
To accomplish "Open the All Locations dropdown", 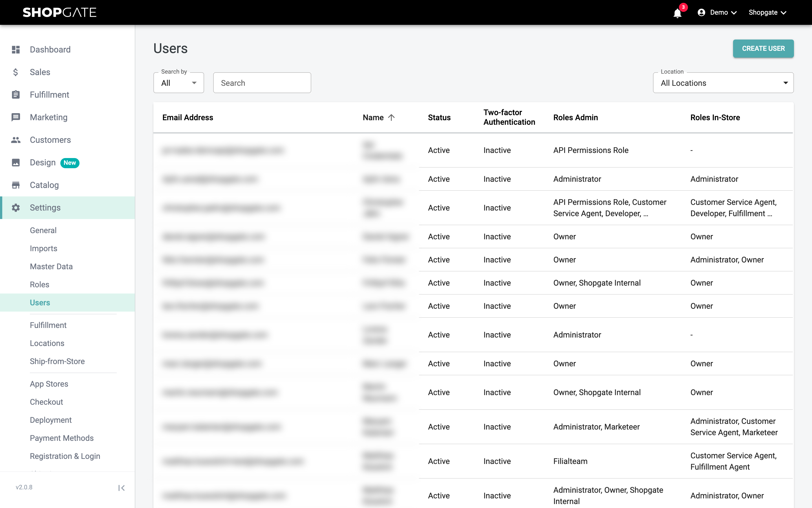I will [723, 83].
